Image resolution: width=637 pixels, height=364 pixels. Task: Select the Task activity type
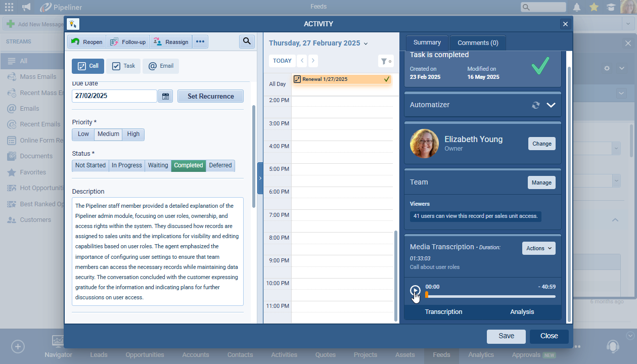[124, 66]
